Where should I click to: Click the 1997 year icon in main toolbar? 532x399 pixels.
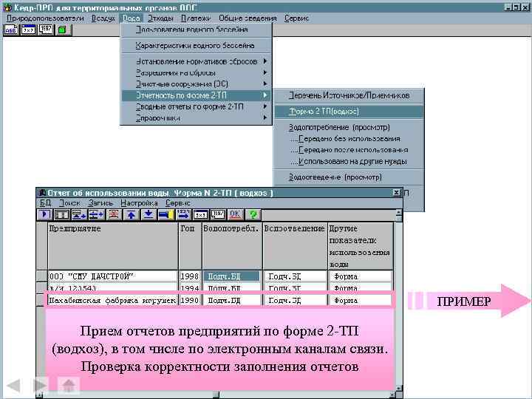click(46, 30)
